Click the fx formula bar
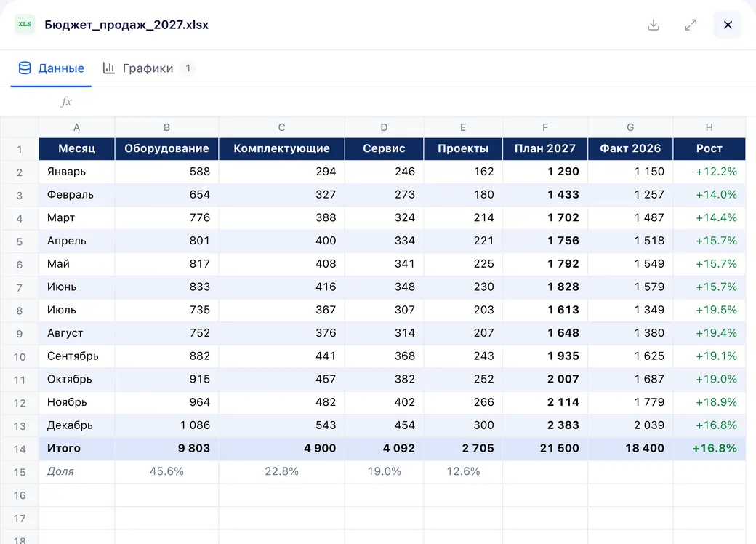756x544 pixels. pyautogui.click(x=378, y=102)
